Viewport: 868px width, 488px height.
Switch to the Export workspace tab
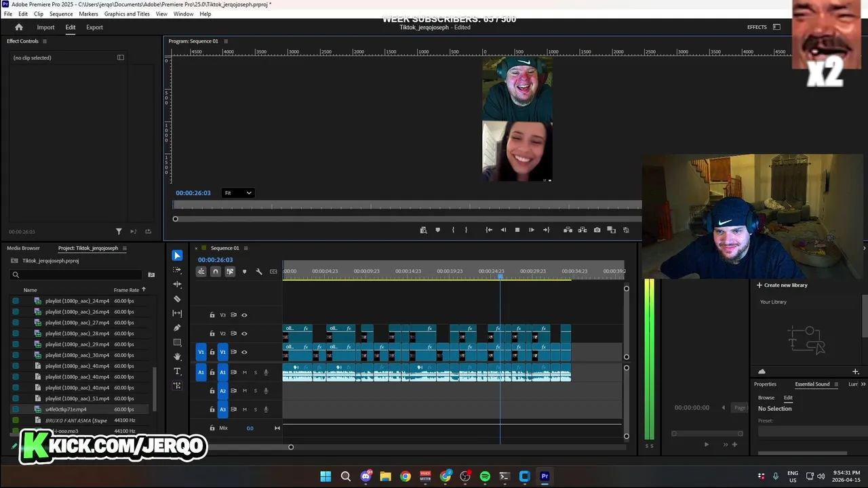pyautogui.click(x=94, y=27)
